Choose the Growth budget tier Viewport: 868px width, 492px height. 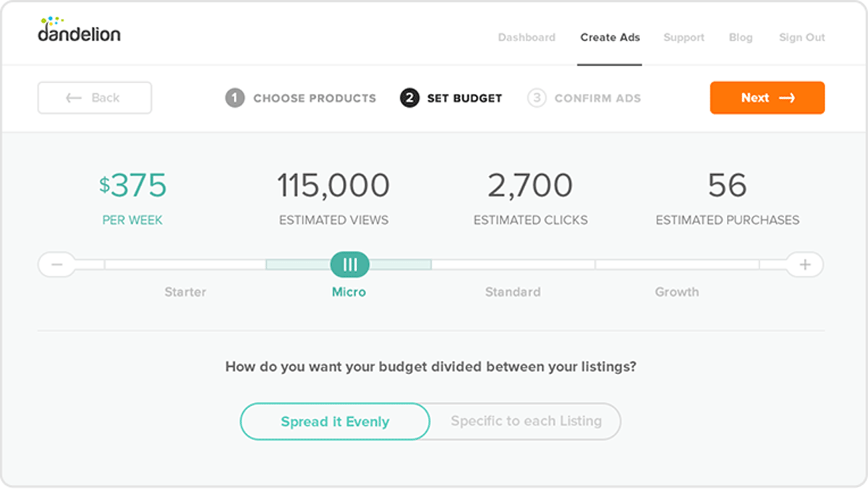[677, 292]
